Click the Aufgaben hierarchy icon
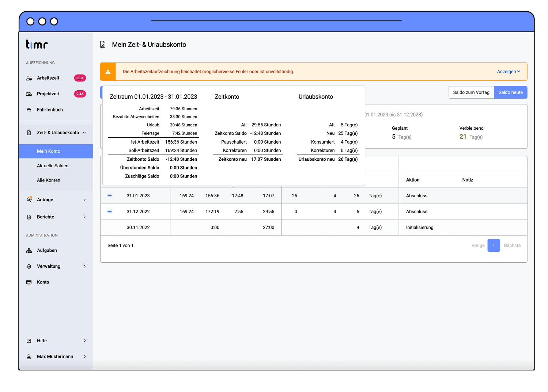The height and width of the screenshot is (392, 548). 29,251
